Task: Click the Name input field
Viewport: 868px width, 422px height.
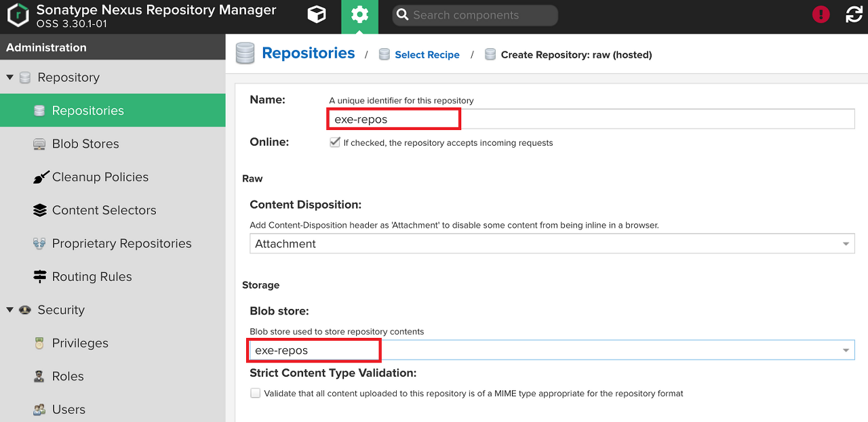Action: 591,119
